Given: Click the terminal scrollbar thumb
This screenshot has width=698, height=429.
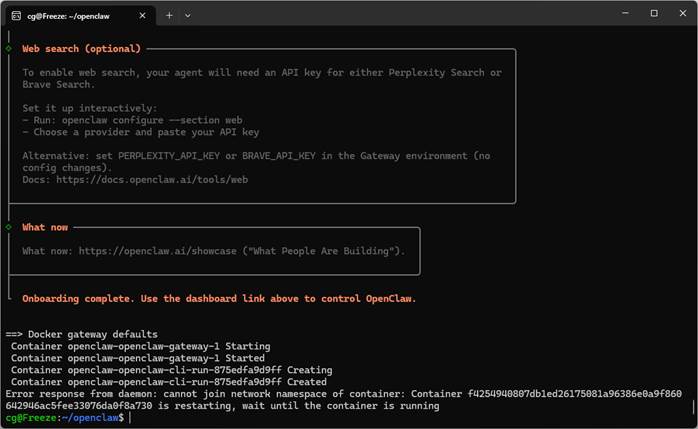Looking at the screenshot, I should (692, 410).
